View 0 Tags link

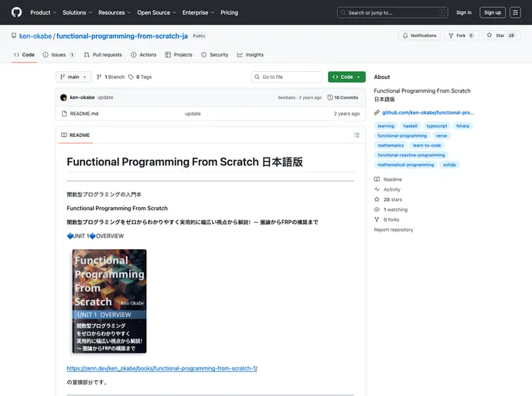140,77
